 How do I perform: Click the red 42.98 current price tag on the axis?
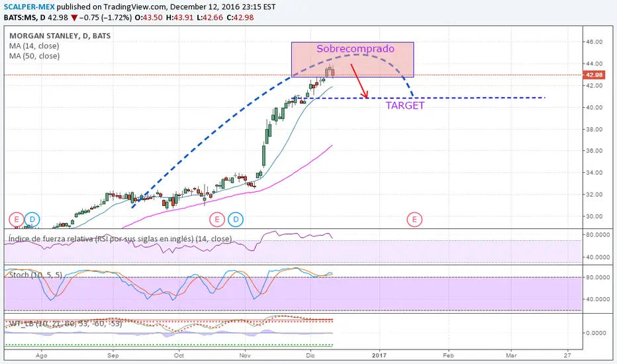click(x=594, y=75)
